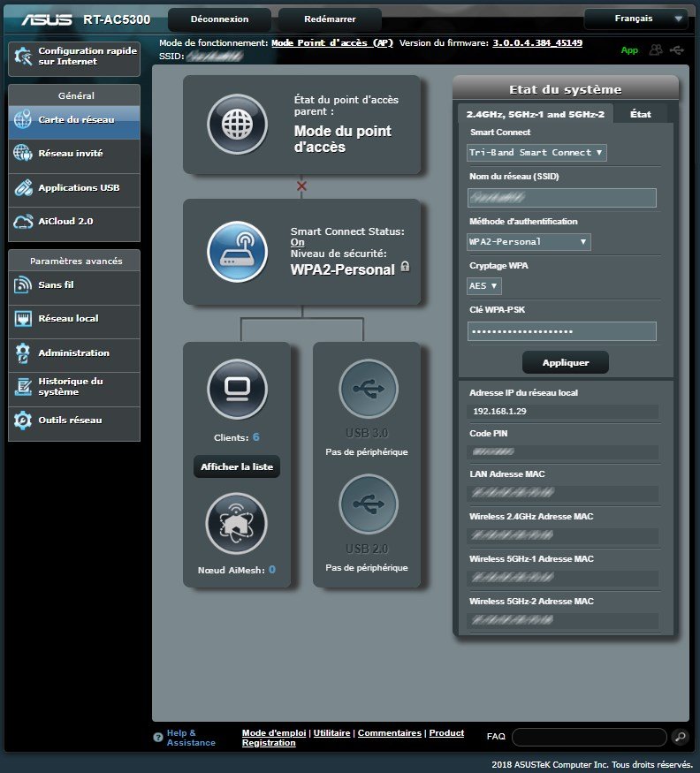Viewport: 700px width, 773px height.
Task: Open the Mode d'emploi link
Action: click(274, 733)
